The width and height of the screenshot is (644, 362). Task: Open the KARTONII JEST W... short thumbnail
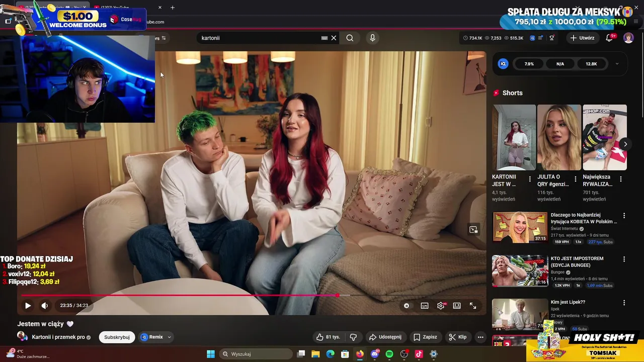pos(514,137)
